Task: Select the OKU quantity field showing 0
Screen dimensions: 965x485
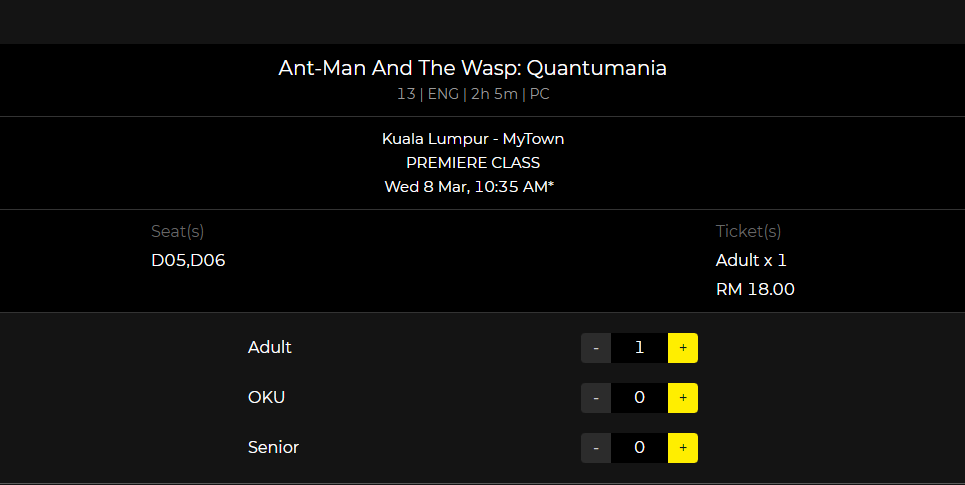Action: (639, 398)
